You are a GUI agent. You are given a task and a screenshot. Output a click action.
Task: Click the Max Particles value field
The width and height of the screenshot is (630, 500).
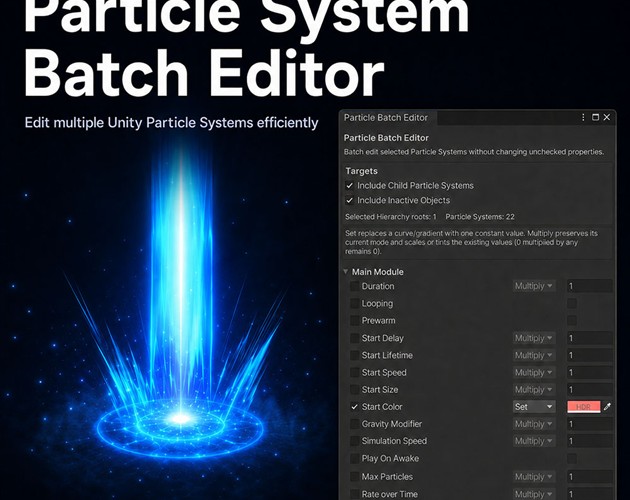(589, 477)
